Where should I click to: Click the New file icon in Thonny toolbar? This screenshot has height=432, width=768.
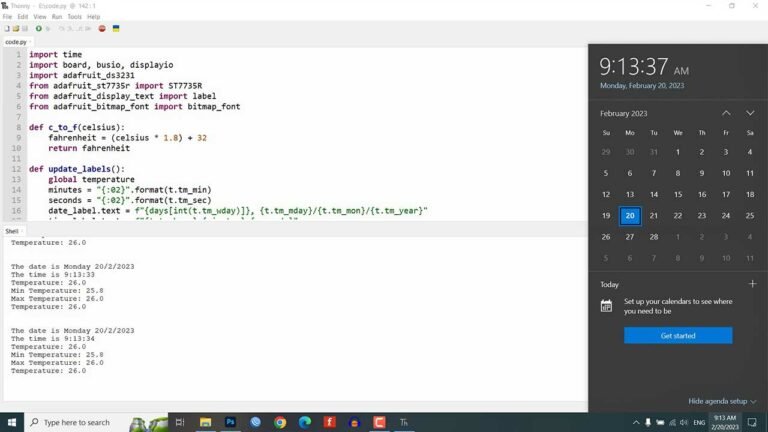[6, 28]
